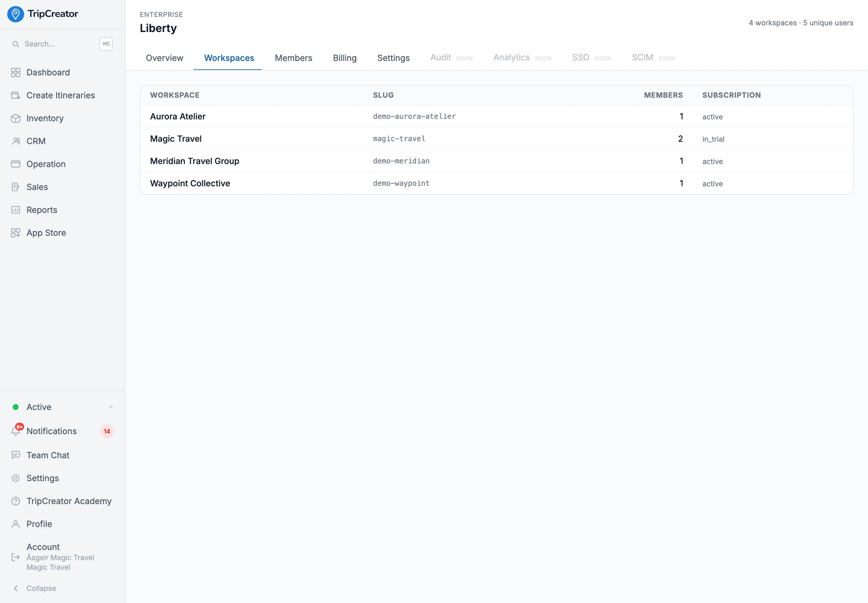This screenshot has height=603, width=868.
Task: Switch to the Overview tab
Action: pos(165,58)
